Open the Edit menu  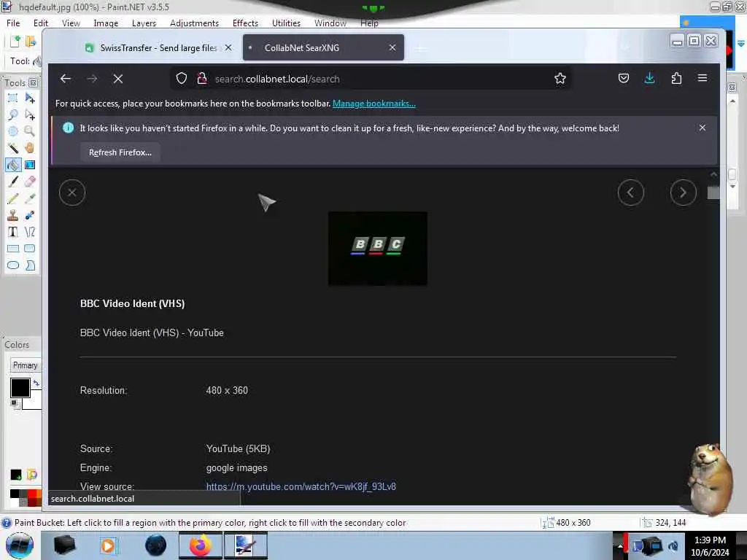(x=41, y=23)
